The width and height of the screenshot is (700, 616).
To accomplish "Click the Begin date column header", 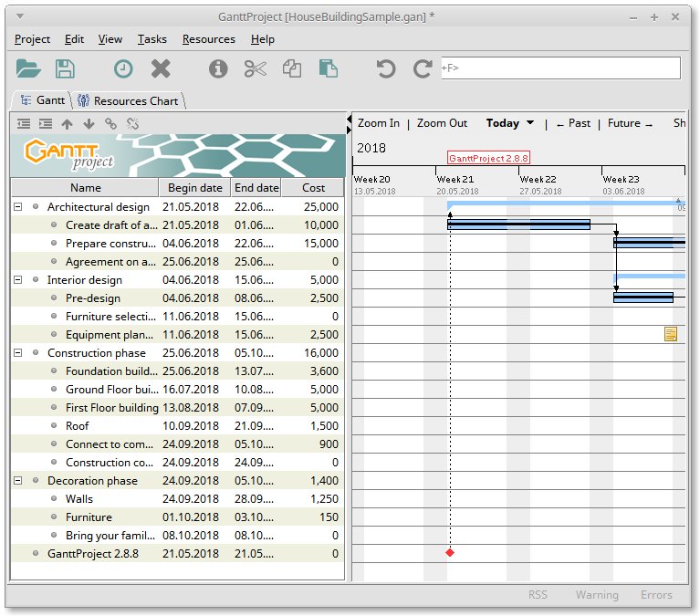I will click(x=194, y=187).
